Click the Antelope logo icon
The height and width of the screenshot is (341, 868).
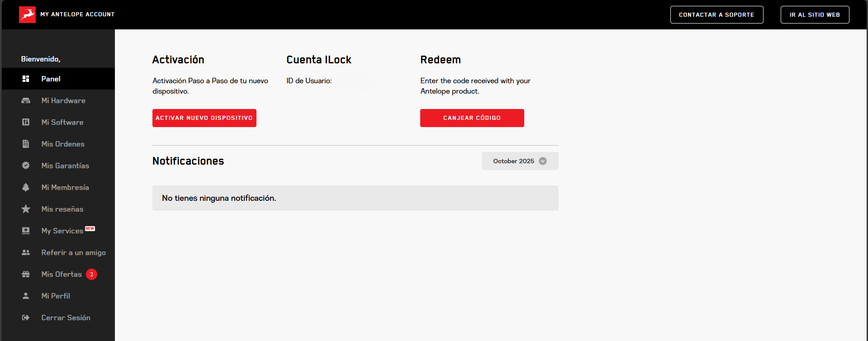[27, 14]
